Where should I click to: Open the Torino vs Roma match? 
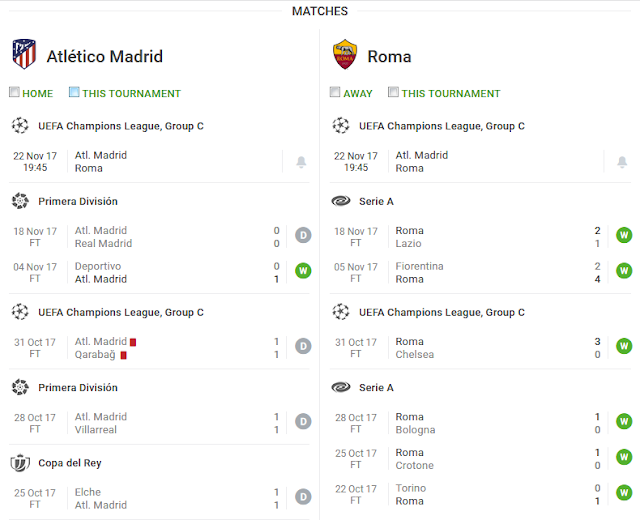pos(480,494)
